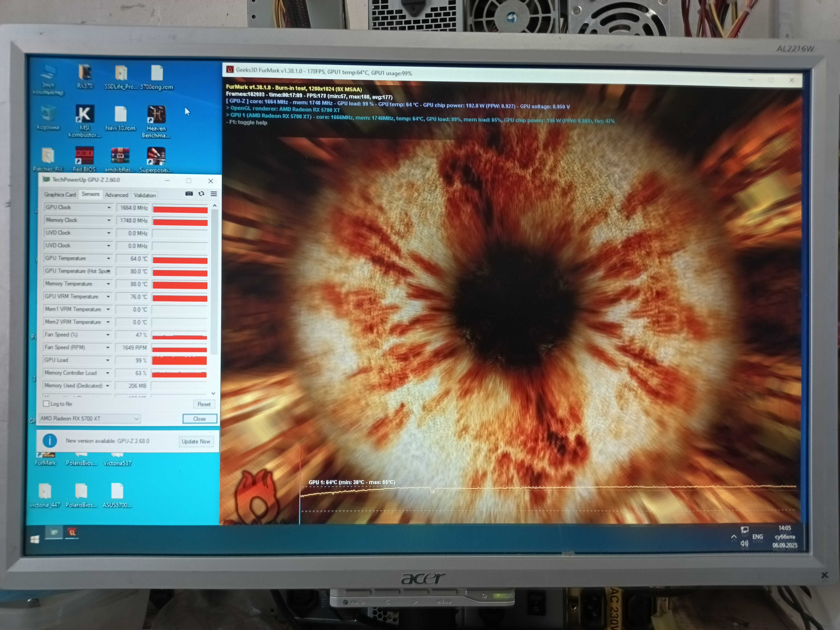Open the Memory Controller Load dropdown
This screenshot has height=630, width=840.
click(x=108, y=373)
